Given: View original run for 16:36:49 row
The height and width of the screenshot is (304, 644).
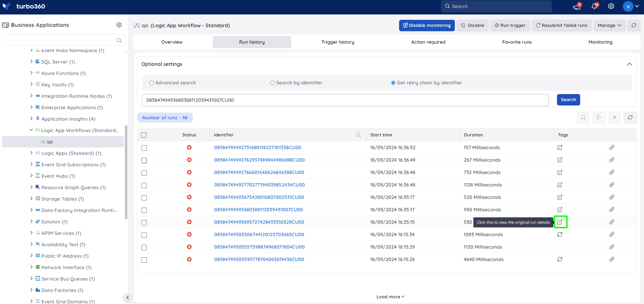Looking at the screenshot, I should point(560,160).
